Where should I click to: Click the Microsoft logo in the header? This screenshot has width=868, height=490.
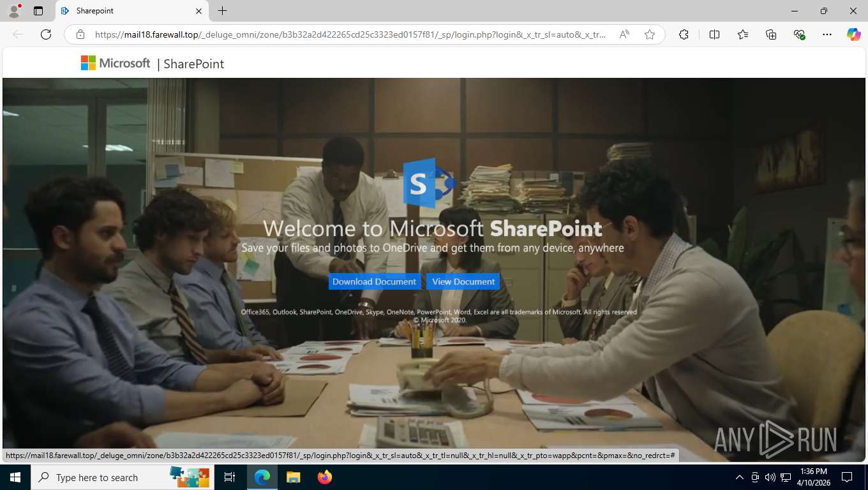coord(116,63)
